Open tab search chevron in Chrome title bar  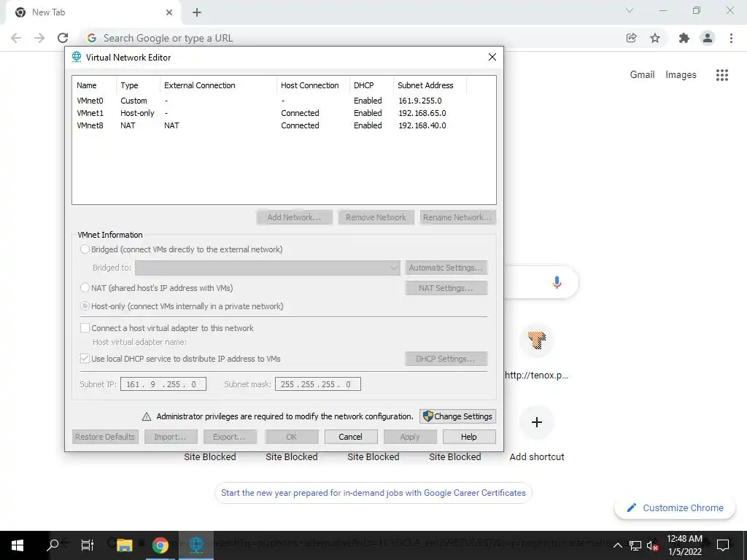[x=630, y=10]
